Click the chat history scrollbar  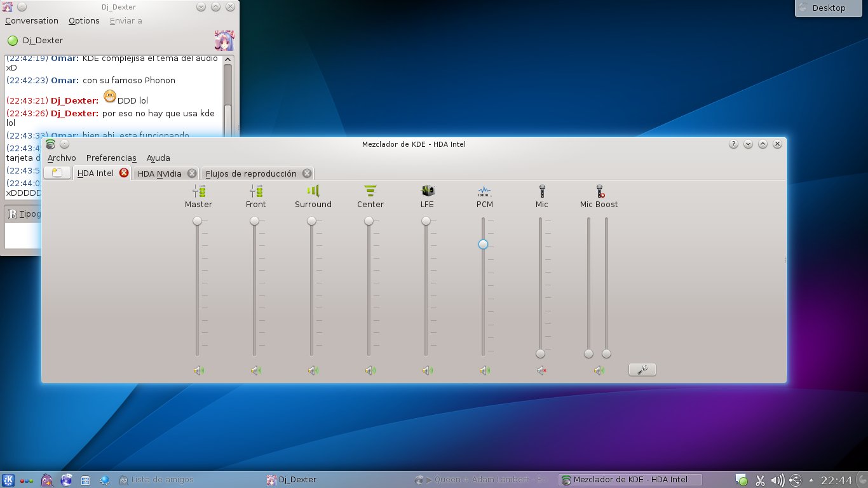click(228, 95)
